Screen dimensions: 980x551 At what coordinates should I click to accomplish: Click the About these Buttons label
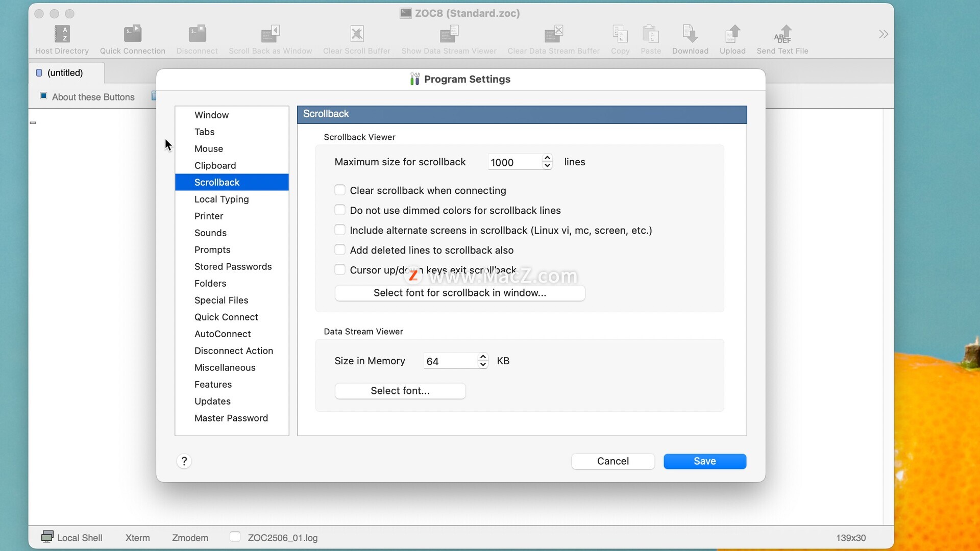click(93, 97)
